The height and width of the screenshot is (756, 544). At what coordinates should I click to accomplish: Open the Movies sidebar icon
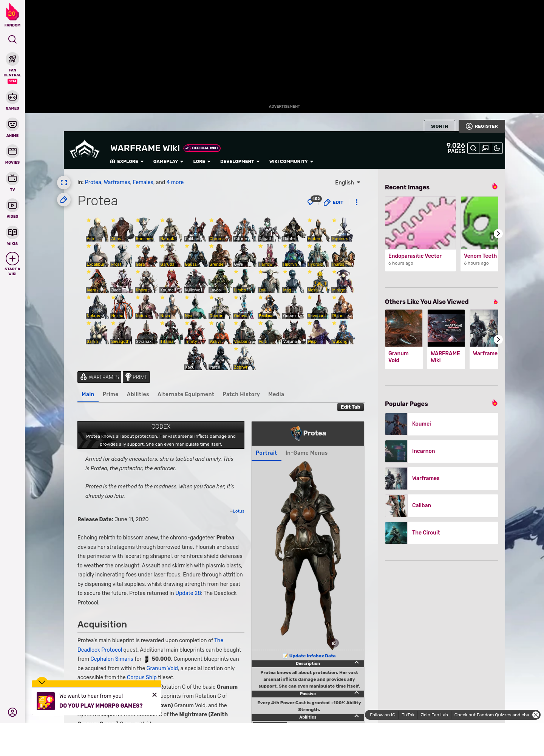(x=12, y=151)
